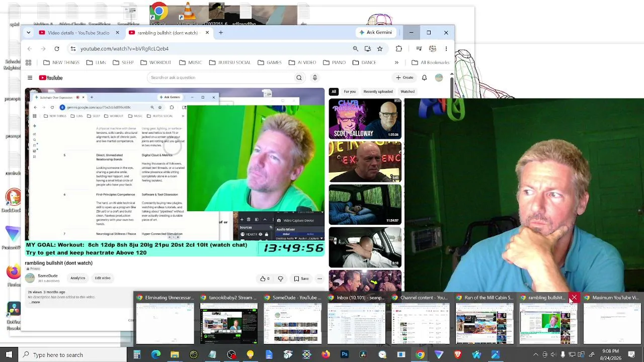Open the Chrome zoom magnifier icon

356,49
